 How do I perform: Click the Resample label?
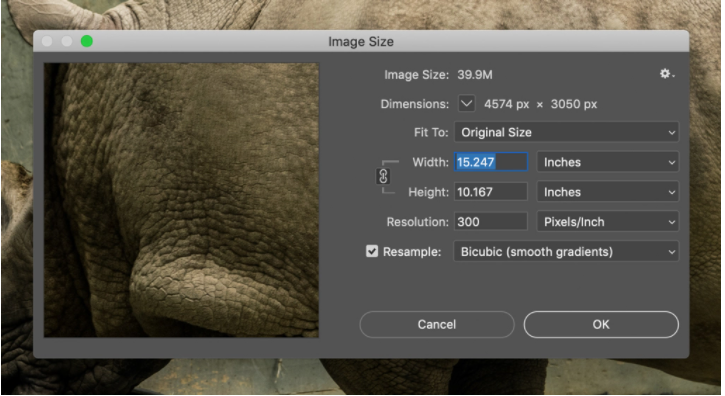tap(412, 252)
